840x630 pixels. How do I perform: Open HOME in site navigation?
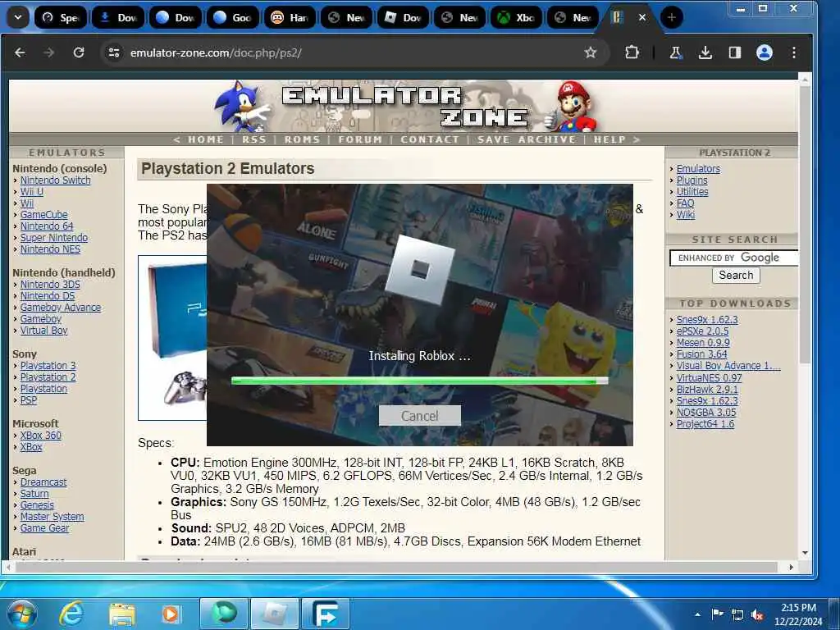pyautogui.click(x=206, y=139)
